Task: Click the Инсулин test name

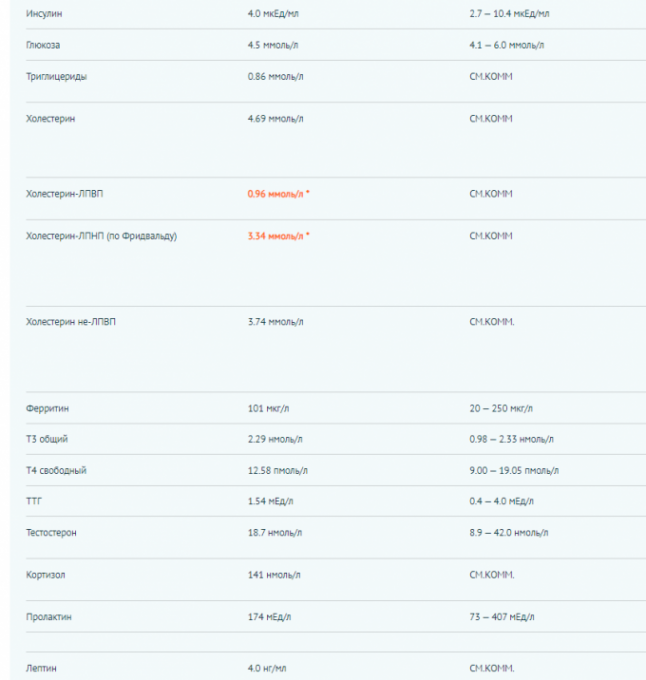Action: [44, 14]
